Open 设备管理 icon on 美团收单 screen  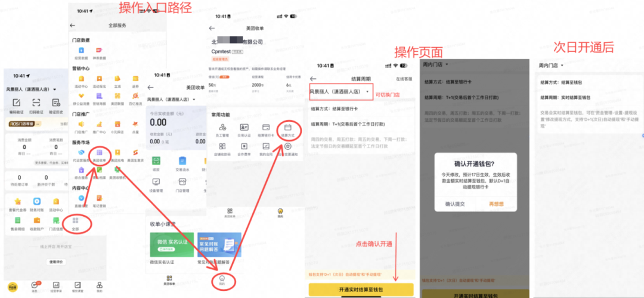(156, 182)
